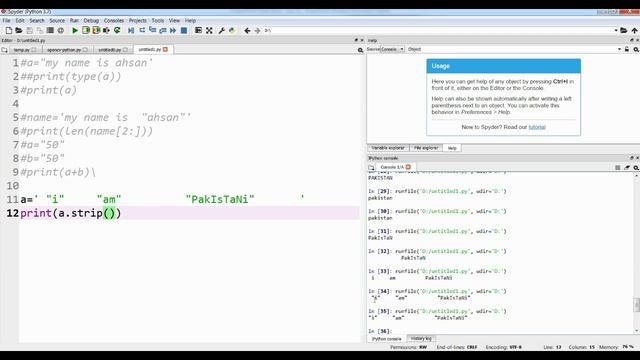Switch to the File explorer tab
This screenshot has height=360, width=640.
(426, 148)
